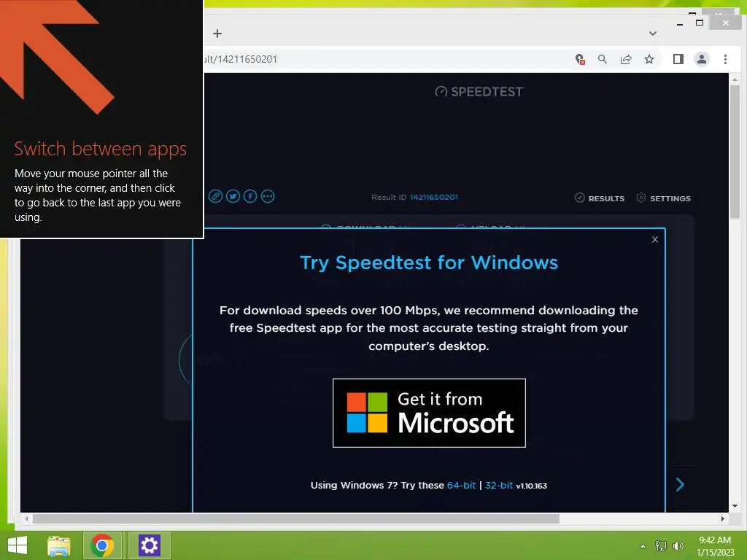Share result on Facebook icon

[x=250, y=196]
